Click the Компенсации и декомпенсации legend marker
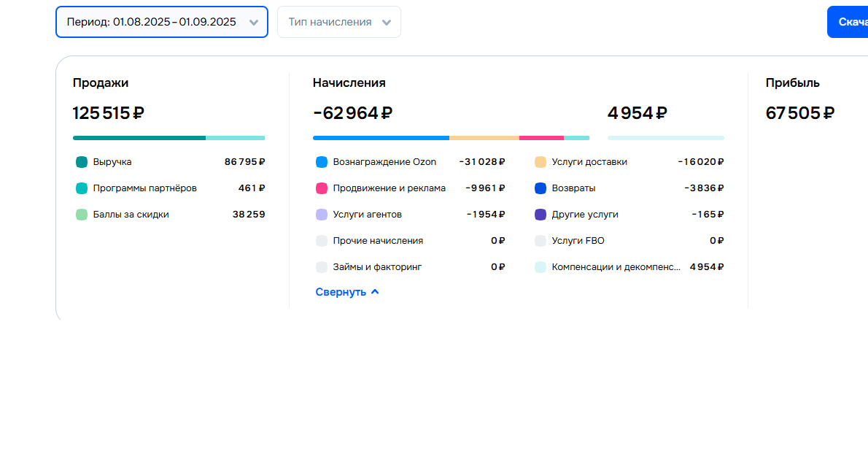The height and width of the screenshot is (473, 868). [x=540, y=267]
